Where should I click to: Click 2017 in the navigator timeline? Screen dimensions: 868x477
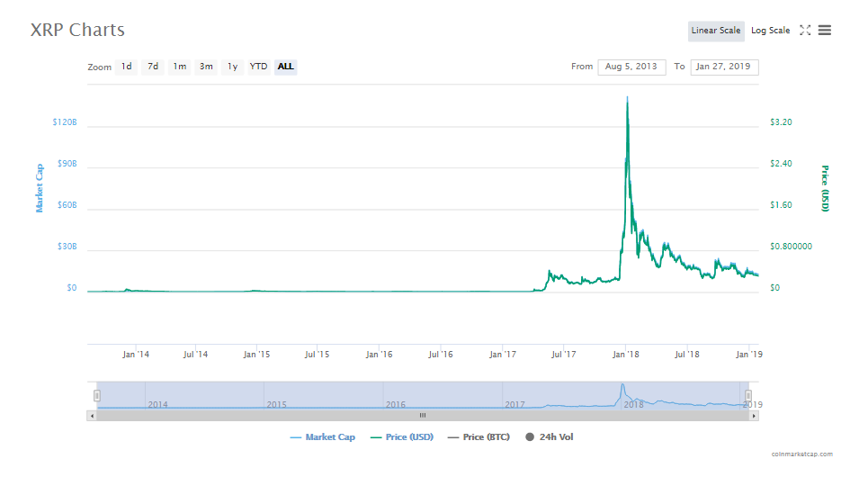tap(515, 404)
